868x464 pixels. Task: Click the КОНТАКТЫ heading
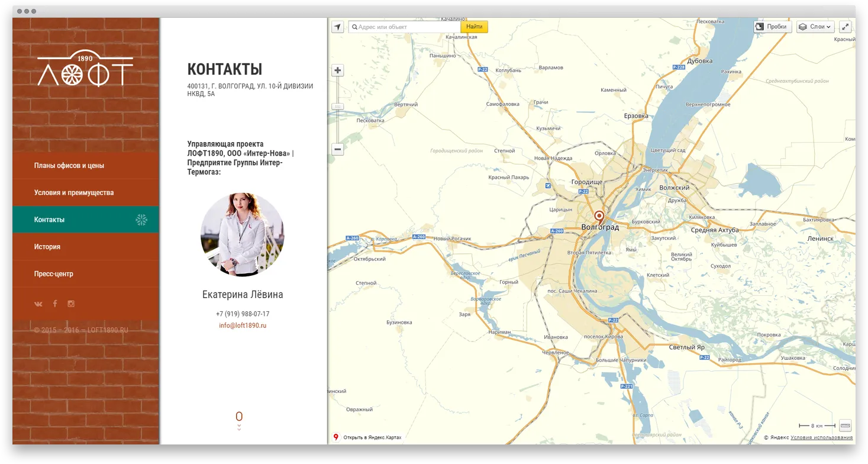coord(225,69)
